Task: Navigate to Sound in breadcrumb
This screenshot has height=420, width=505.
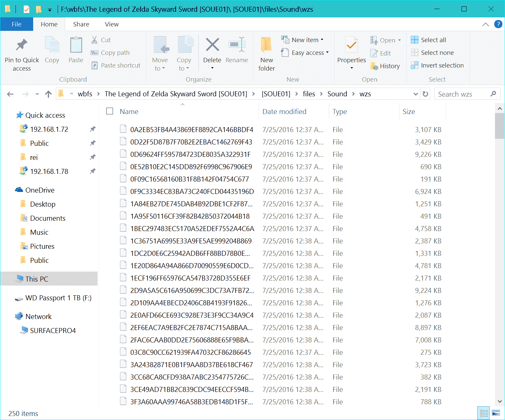Action: pos(337,94)
